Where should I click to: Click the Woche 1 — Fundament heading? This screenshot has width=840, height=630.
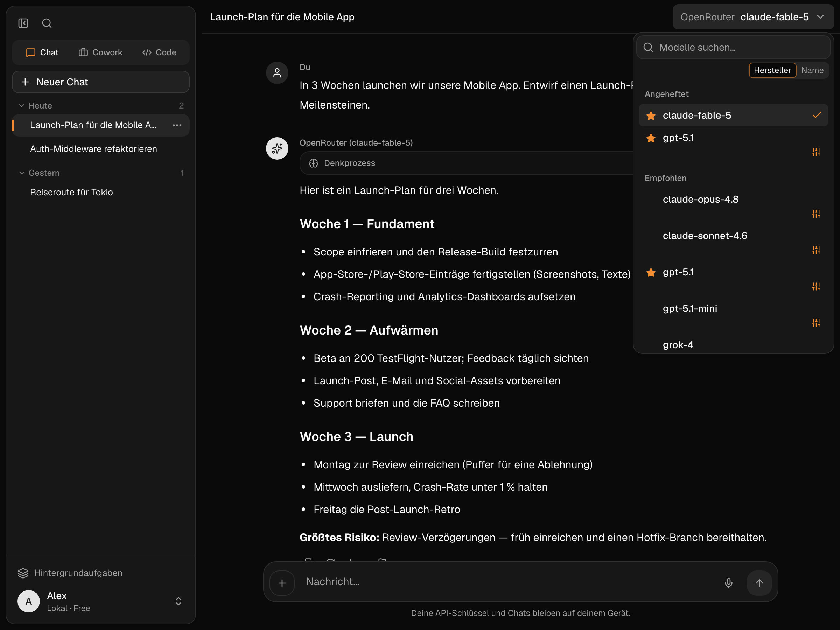click(367, 224)
